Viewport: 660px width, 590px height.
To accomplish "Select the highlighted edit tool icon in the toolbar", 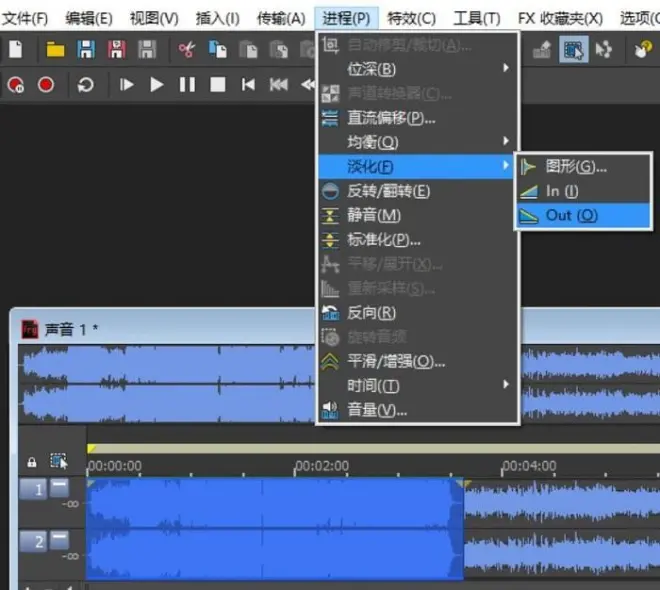I will 573,50.
